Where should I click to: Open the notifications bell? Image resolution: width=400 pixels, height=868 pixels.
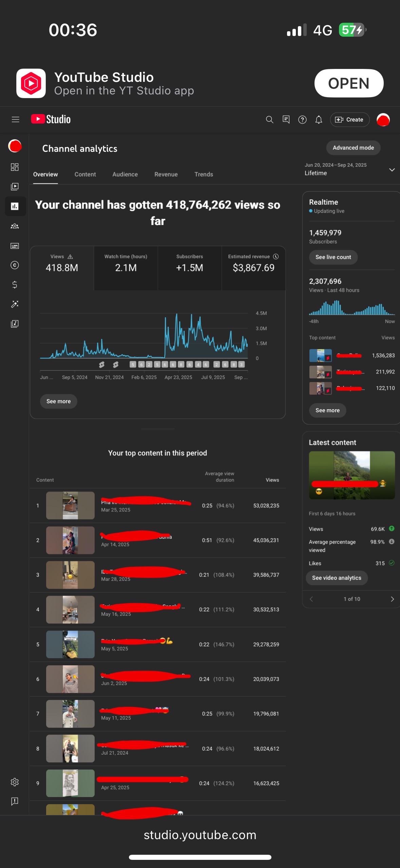(x=319, y=120)
